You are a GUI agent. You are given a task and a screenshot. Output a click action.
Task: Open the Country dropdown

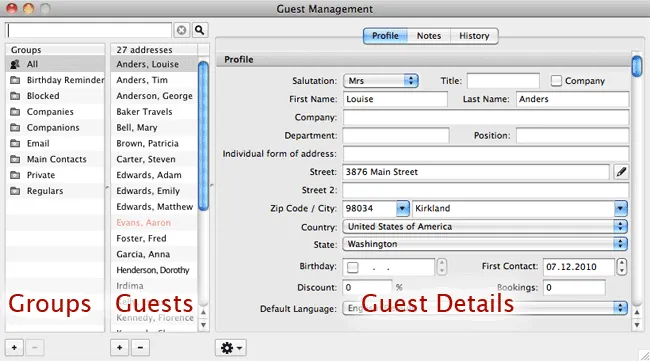485,227
